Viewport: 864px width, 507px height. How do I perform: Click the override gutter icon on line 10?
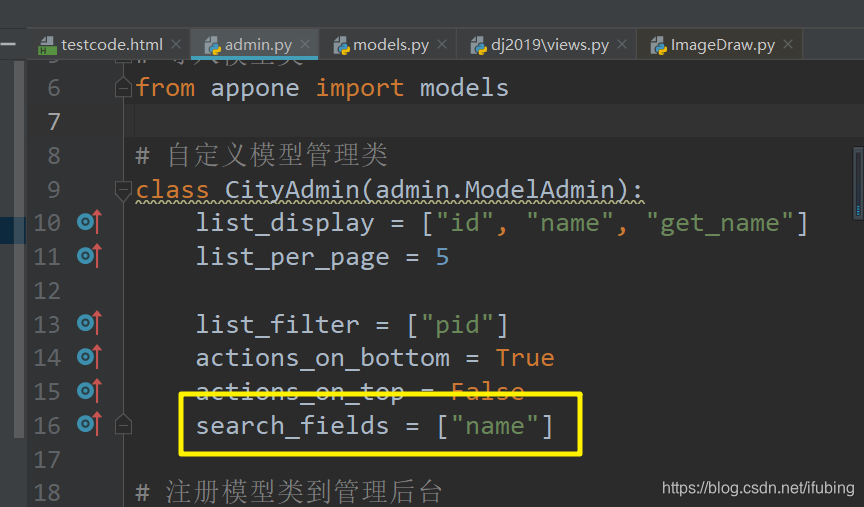click(90, 222)
